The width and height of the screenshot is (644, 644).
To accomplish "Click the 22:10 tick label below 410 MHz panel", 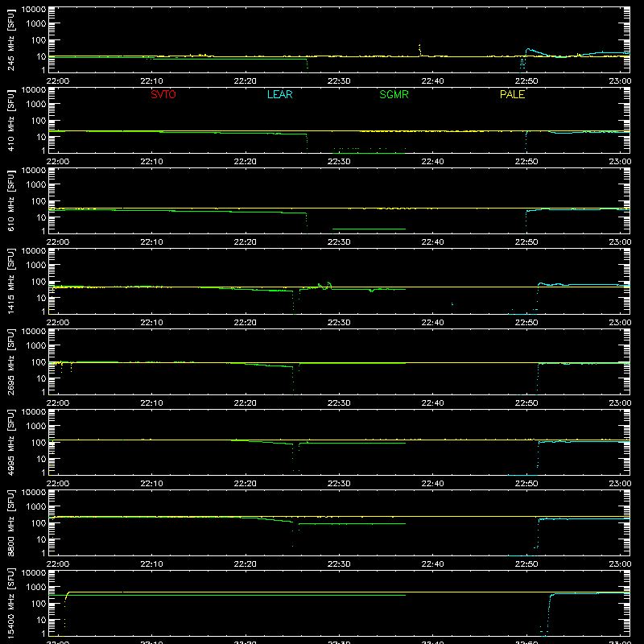I will coord(151,162).
